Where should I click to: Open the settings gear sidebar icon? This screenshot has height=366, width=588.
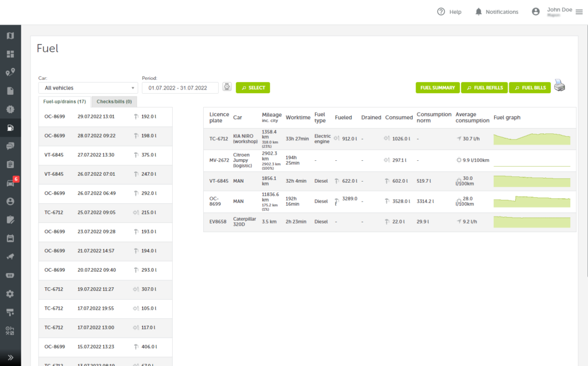pyautogui.click(x=10, y=294)
